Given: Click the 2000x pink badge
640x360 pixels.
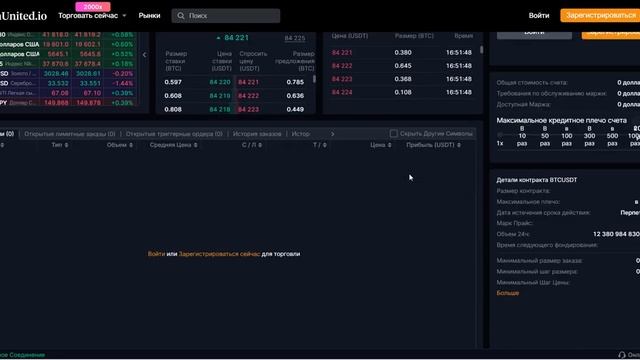Looking at the screenshot, I should 93,7.
